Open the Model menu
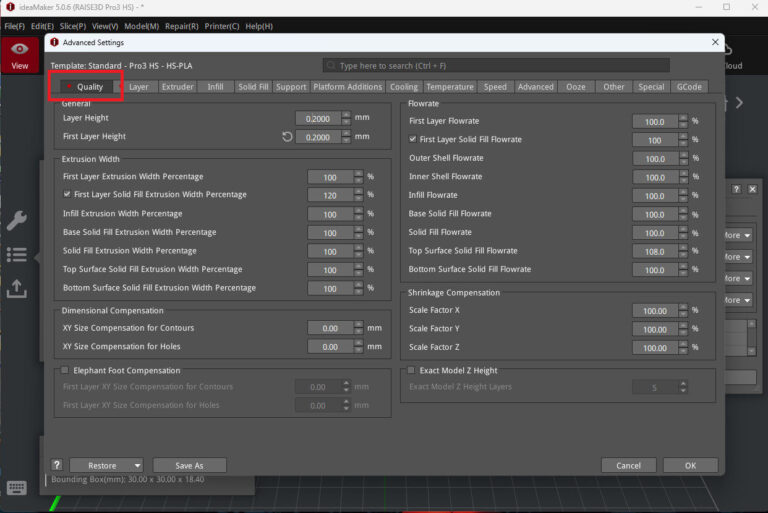768x513 pixels. tap(141, 26)
